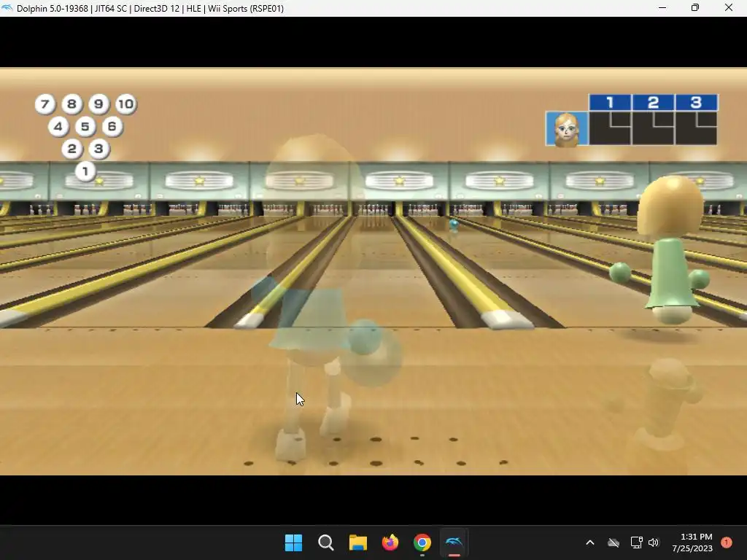Click pin indicator number 4

tap(58, 127)
